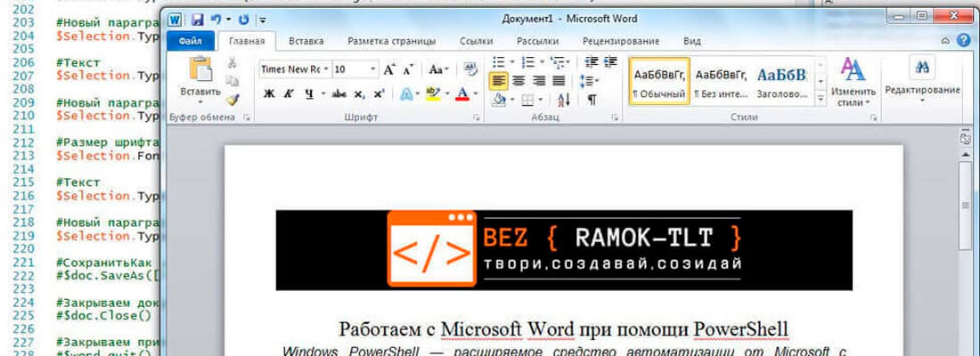The width and height of the screenshot is (980, 356).
Task: Toggle italic К formatting
Action: tap(288, 94)
